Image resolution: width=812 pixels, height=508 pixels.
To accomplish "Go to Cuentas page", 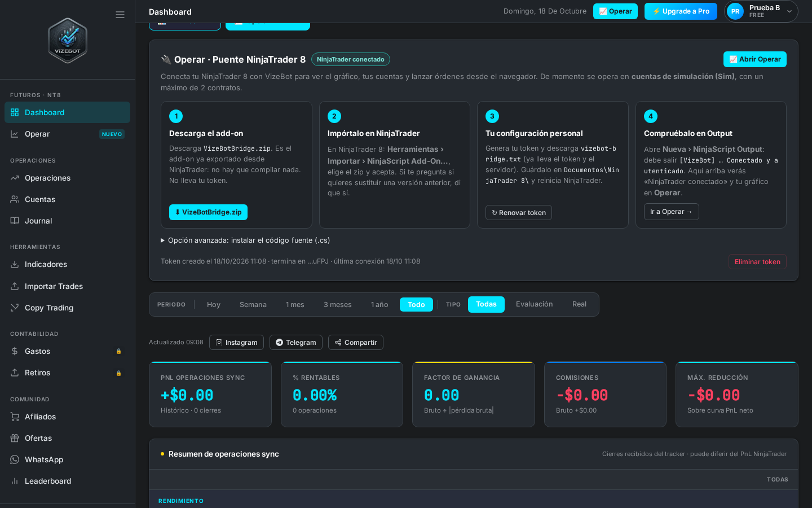I will [68, 199].
